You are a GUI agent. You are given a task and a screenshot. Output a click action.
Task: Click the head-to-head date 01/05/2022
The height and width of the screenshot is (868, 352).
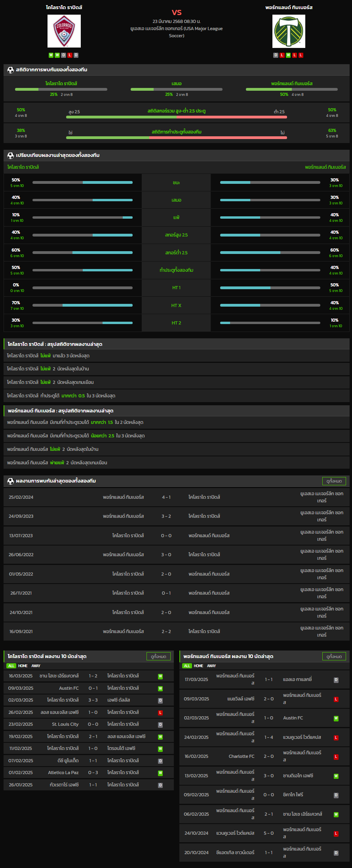[x=21, y=574]
